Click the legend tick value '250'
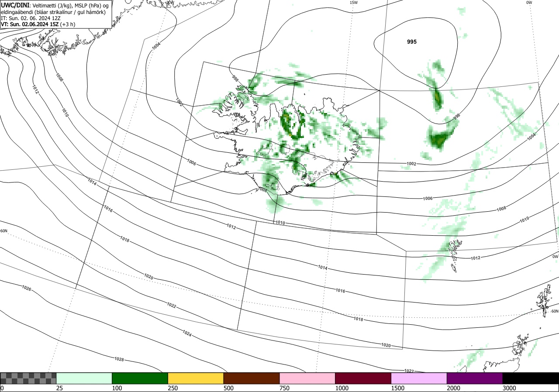Screen dimensions: 559x392 point(173,388)
